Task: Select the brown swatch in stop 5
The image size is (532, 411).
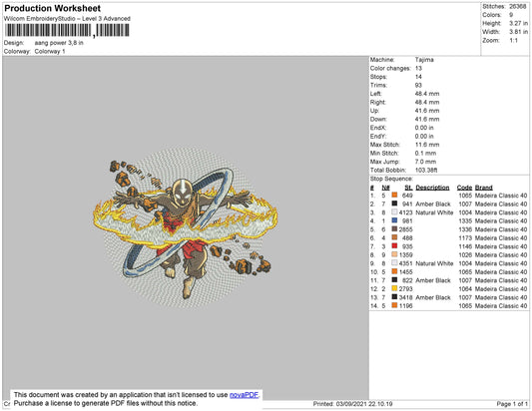Action: [394, 228]
